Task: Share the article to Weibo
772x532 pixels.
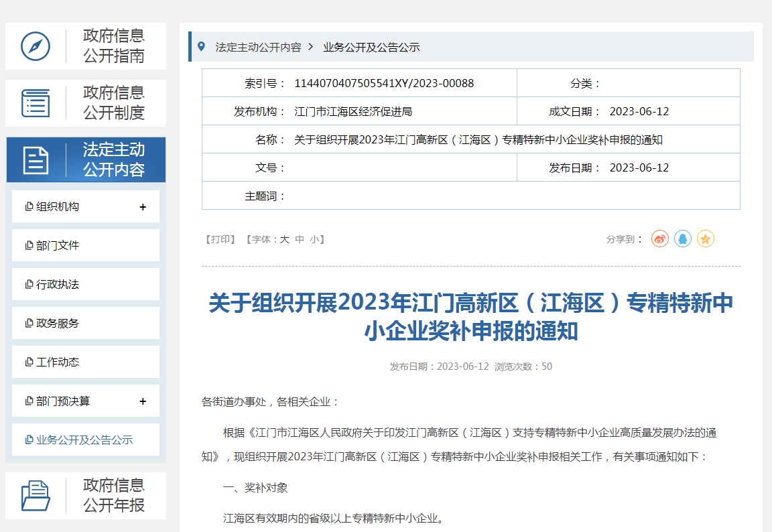Action: click(x=660, y=239)
